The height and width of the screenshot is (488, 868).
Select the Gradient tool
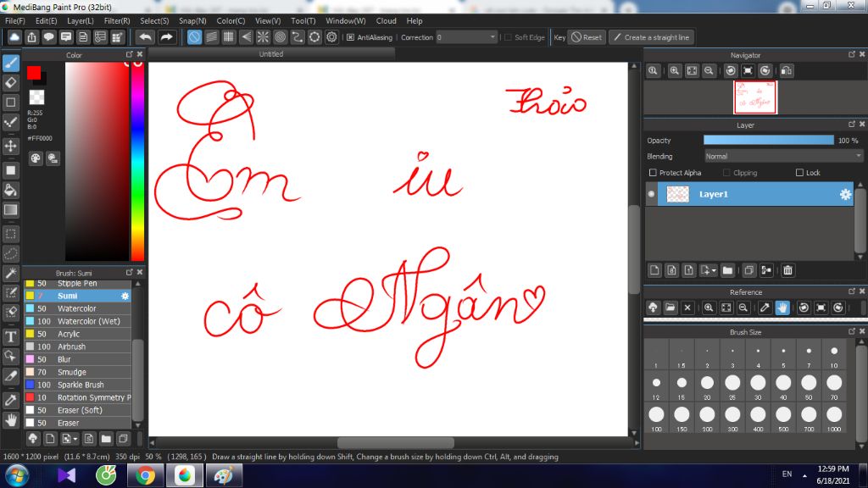pyautogui.click(x=11, y=210)
